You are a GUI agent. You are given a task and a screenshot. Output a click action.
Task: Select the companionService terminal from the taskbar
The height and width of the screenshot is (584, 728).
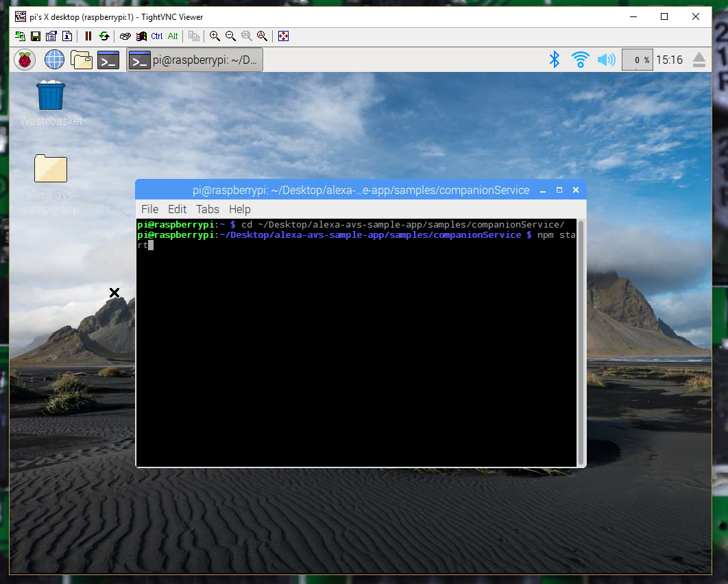point(193,60)
